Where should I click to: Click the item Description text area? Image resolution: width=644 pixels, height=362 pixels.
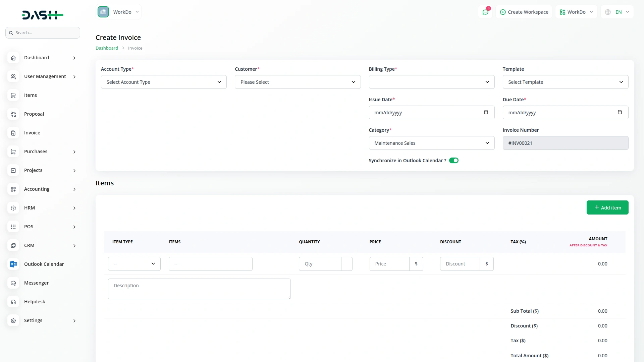click(x=199, y=289)
